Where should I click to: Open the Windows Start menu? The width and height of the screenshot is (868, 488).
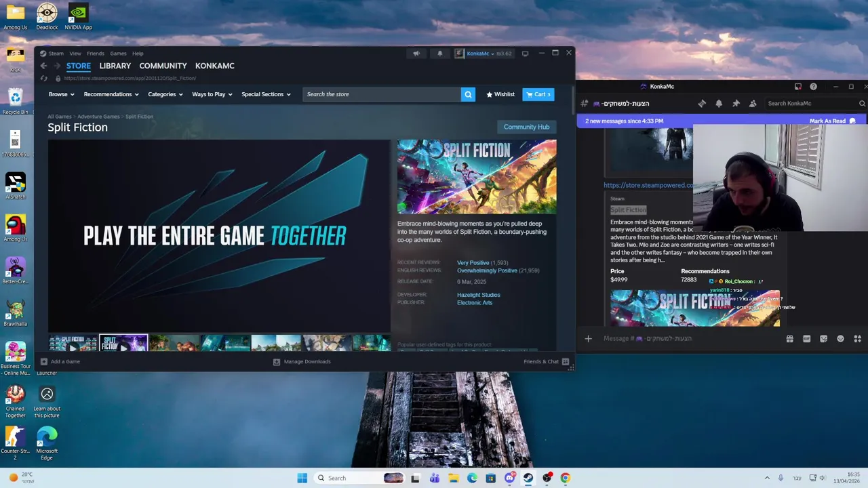[x=302, y=478]
